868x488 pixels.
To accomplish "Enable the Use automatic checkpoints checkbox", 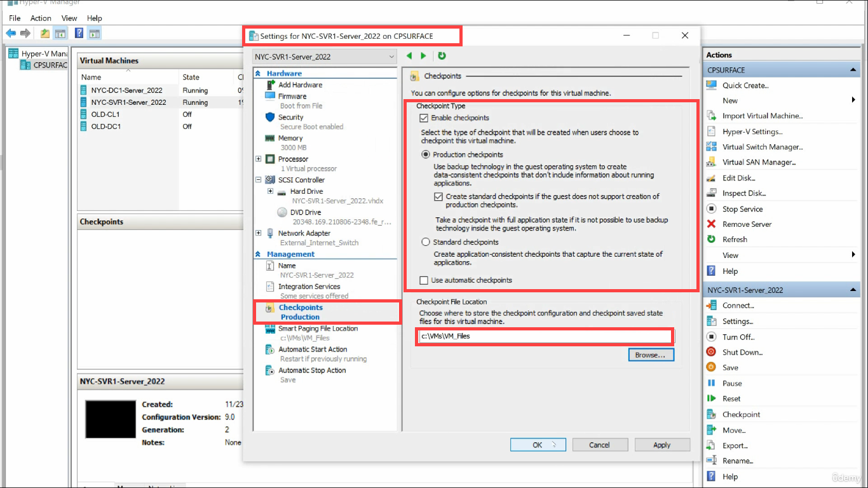I will [424, 280].
